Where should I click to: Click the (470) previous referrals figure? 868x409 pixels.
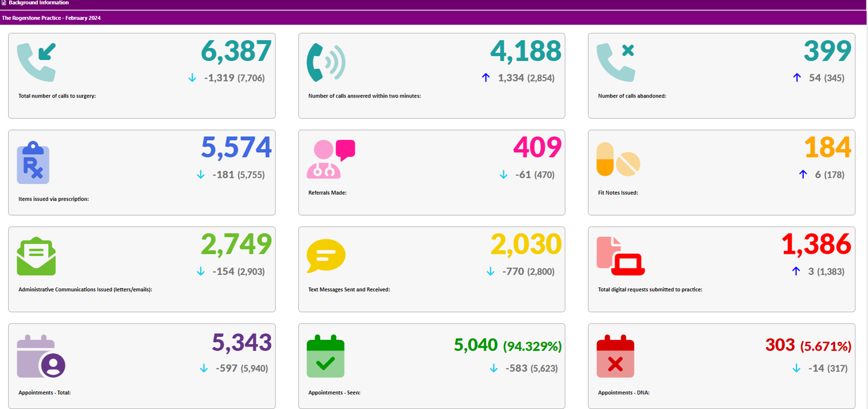[544, 175]
